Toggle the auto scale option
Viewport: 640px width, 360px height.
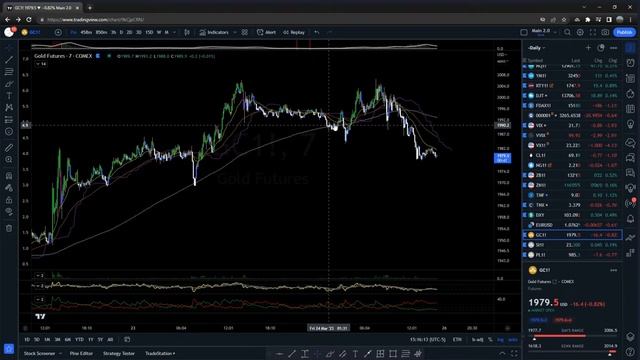[x=513, y=340]
